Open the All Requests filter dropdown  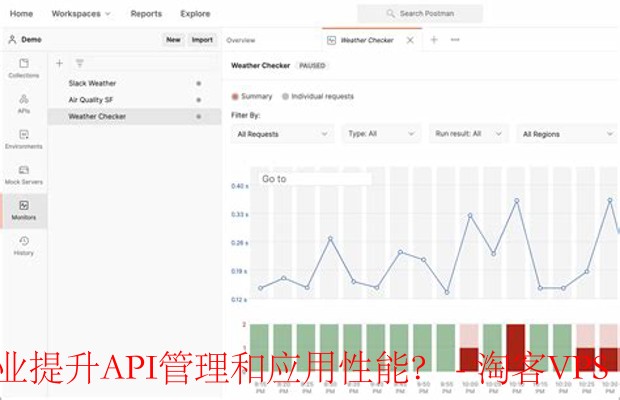[282, 134]
